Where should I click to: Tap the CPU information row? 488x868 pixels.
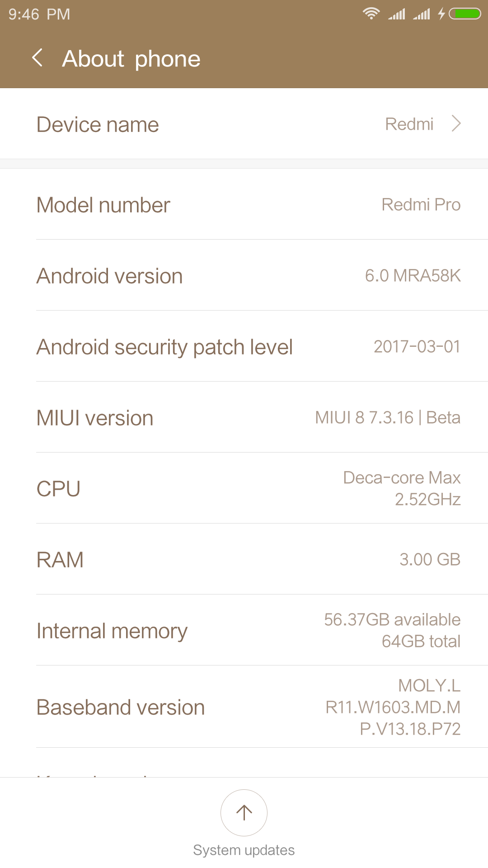coord(244,489)
